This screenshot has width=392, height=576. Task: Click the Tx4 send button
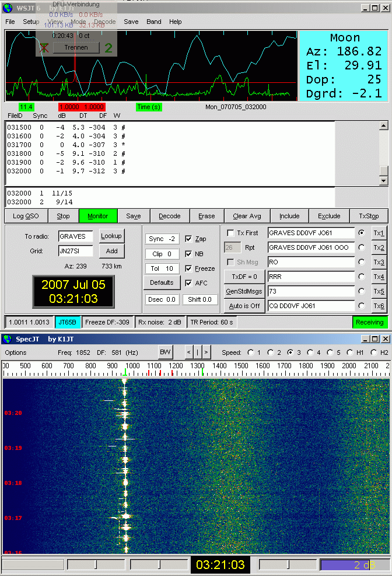coord(379,277)
